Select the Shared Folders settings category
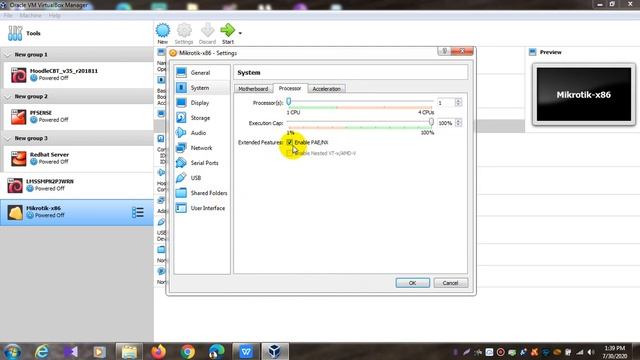This screenshot has width=640, height=360. click(x=202, y=193)
